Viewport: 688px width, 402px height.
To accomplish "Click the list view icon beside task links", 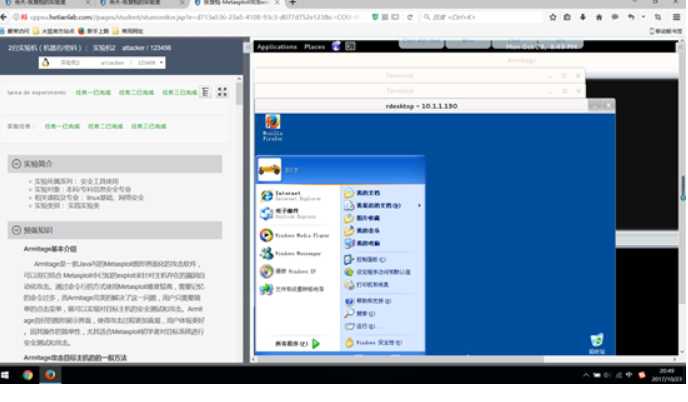I will [x=205, y=92].
